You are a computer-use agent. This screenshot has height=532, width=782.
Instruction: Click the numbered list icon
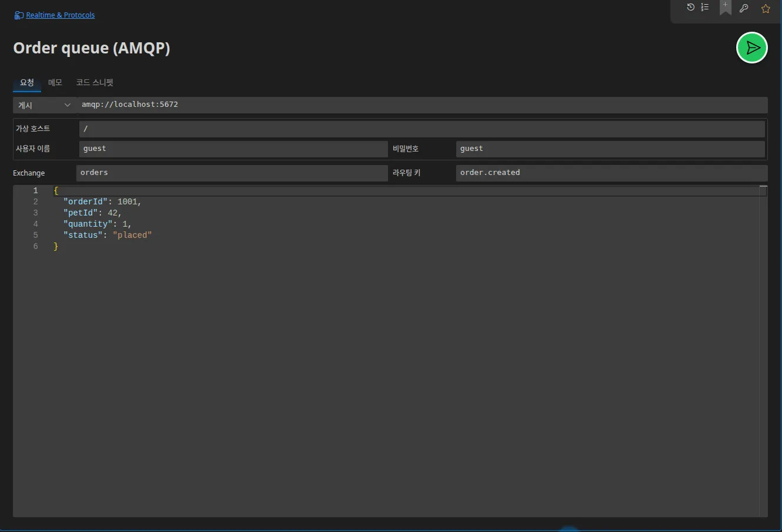click(705, 7)
